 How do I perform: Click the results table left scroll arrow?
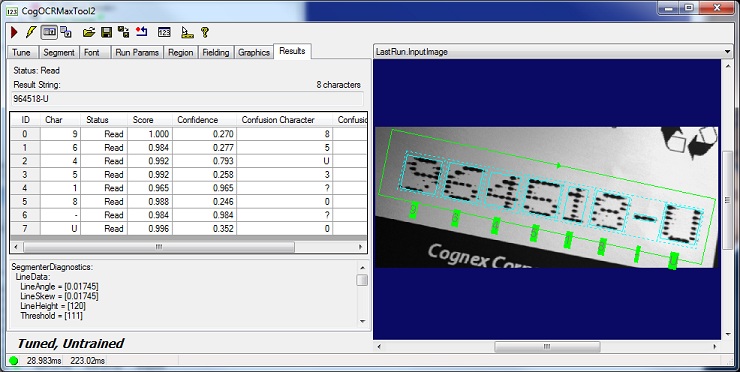16,247
